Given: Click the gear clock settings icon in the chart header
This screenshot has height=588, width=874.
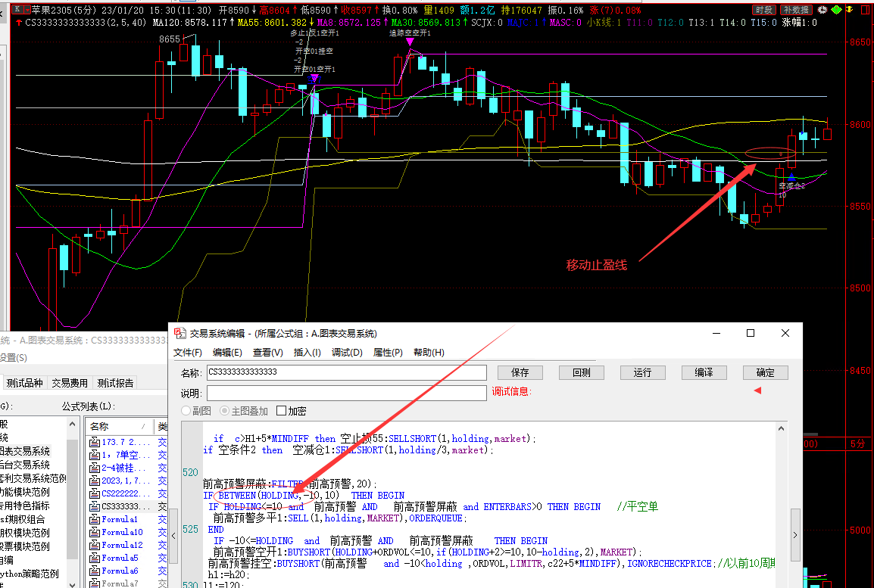Looking at the screenshot, I should [x=822, y=10].
